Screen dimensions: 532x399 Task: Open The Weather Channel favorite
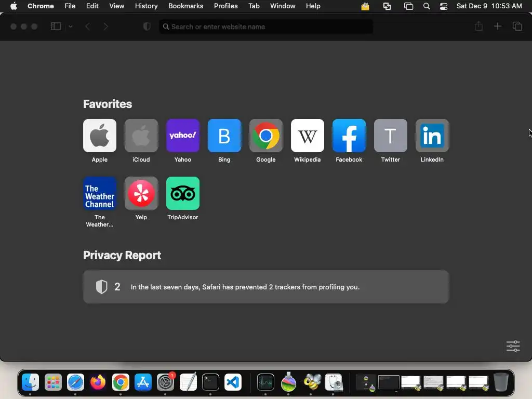click(99, 193)
